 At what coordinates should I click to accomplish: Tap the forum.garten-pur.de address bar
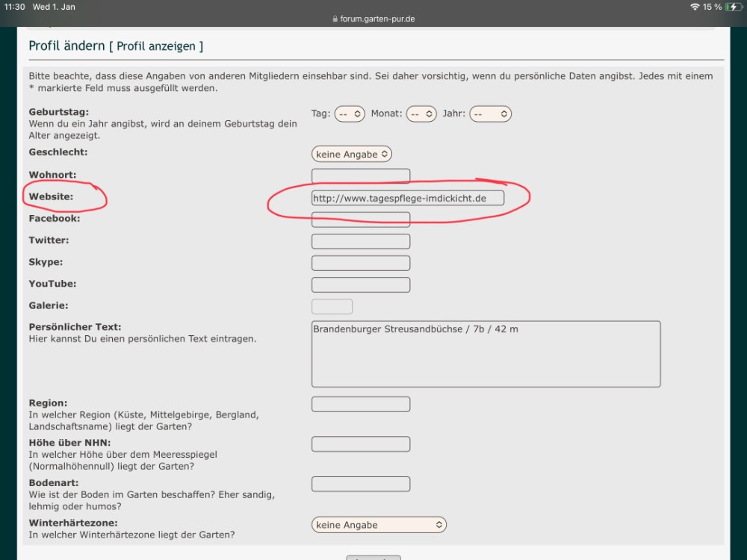(x=373, y=19)
